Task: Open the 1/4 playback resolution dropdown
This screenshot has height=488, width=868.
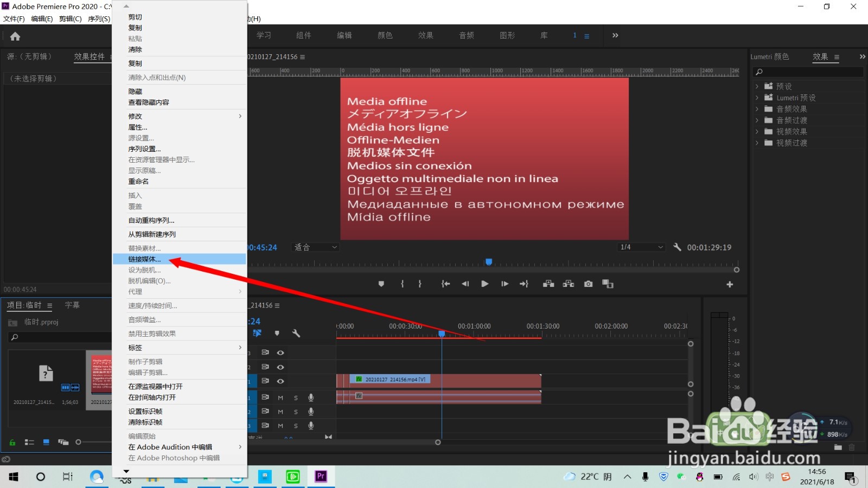Action: pyautogui.click(x=642, y=247)
